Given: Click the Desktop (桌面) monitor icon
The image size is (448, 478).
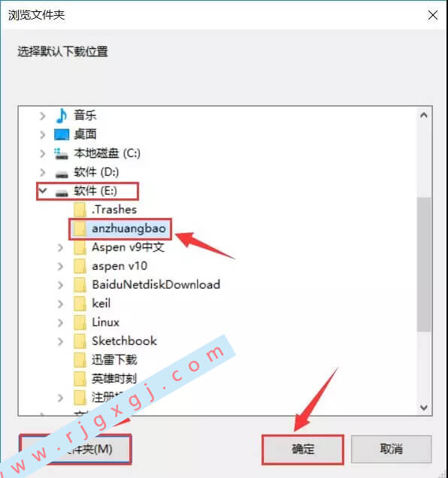Looking at the screenshot, I should [62, 135].
